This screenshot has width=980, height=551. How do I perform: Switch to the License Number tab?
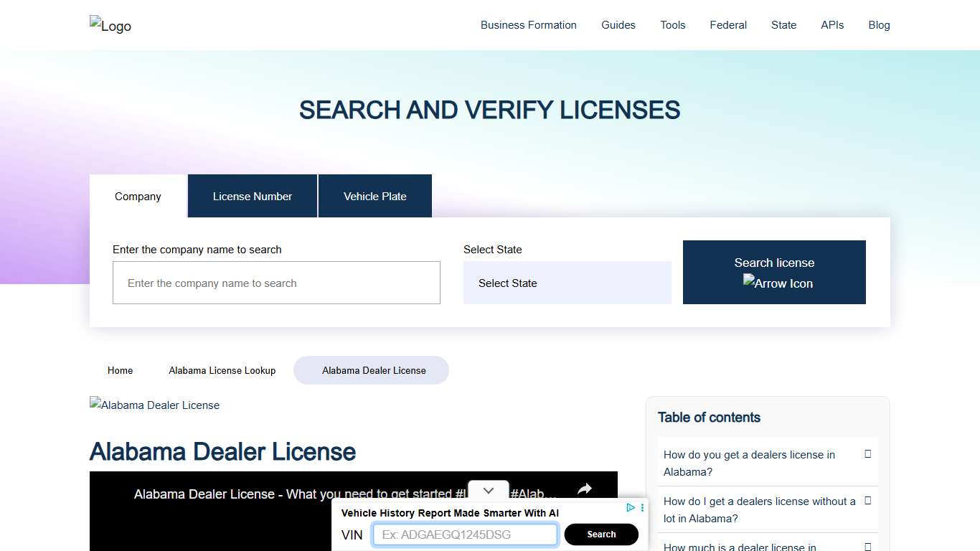tap(252, 195)
